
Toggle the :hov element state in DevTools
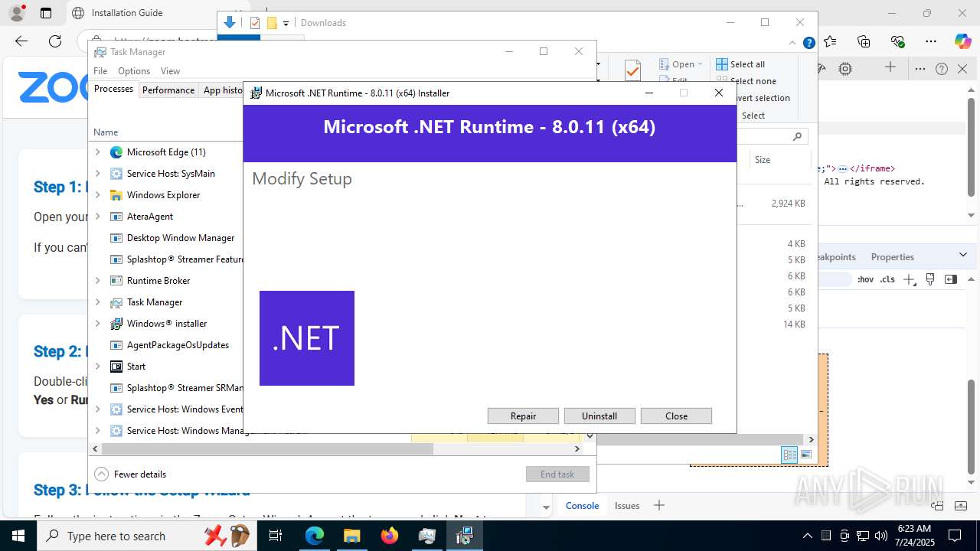[865, 279]
